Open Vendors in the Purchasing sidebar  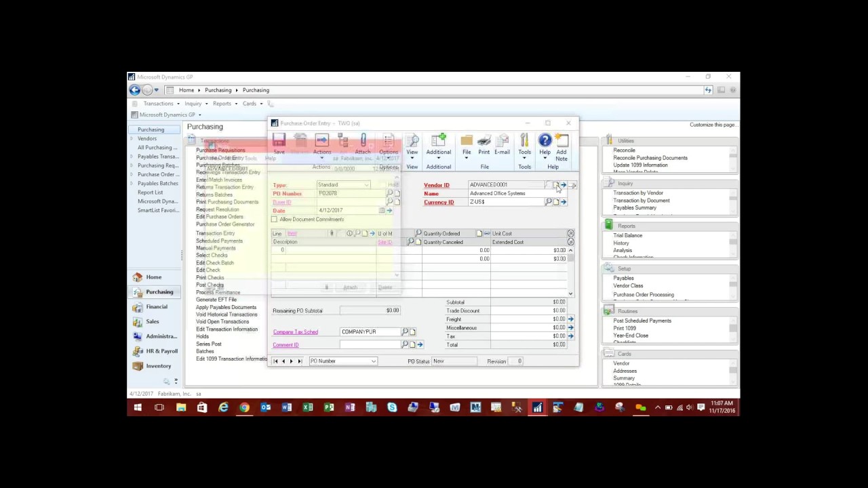147,138
